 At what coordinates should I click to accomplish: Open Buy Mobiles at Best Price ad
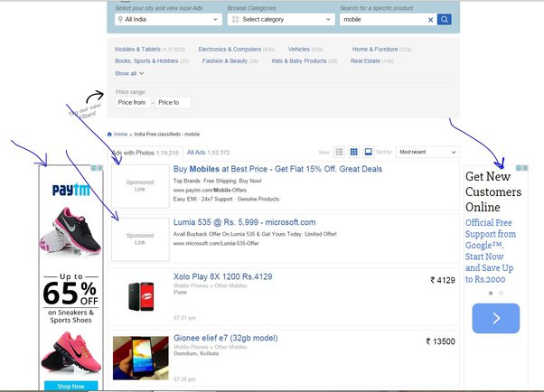click(x=277, y=169)
